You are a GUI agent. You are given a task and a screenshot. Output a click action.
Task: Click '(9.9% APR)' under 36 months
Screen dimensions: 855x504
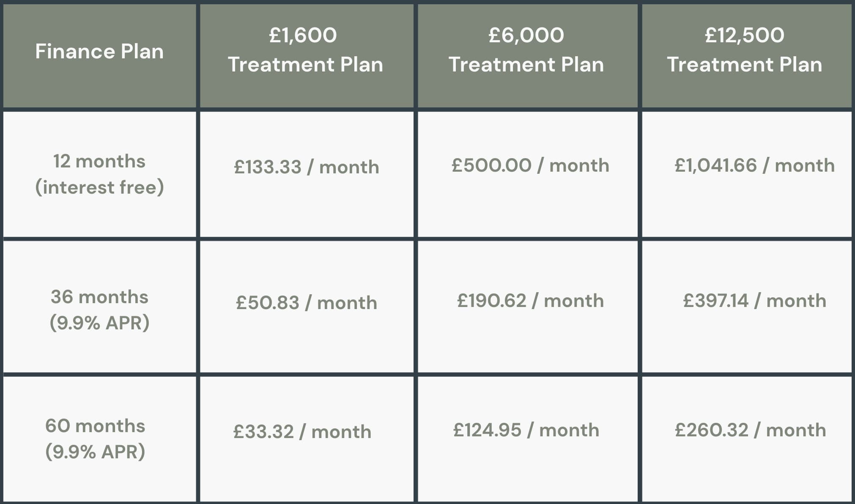pos(99,323)
